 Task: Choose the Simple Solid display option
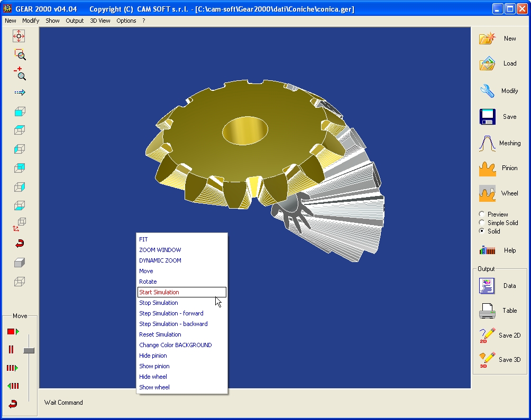[482, 223]
